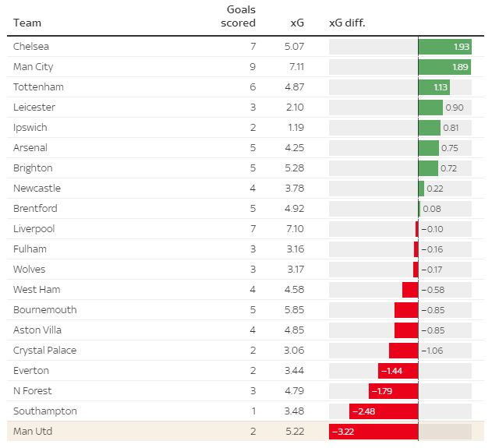Screen dimensions: 499x448
Task: Open the Tottenham row label
Action: click(x=38, y=87)
